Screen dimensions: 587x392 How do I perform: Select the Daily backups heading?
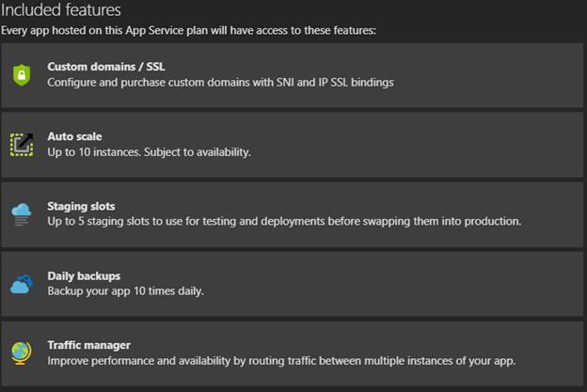pos(84,275)
